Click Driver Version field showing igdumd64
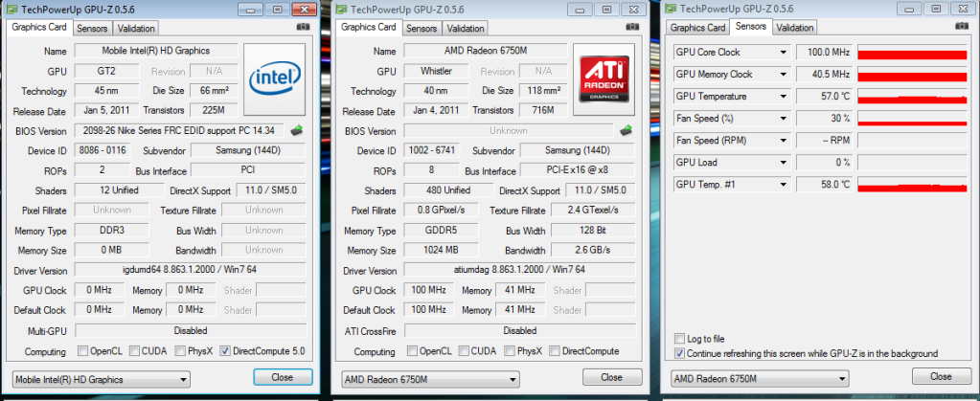980x401 pixels. pos(191,270)
